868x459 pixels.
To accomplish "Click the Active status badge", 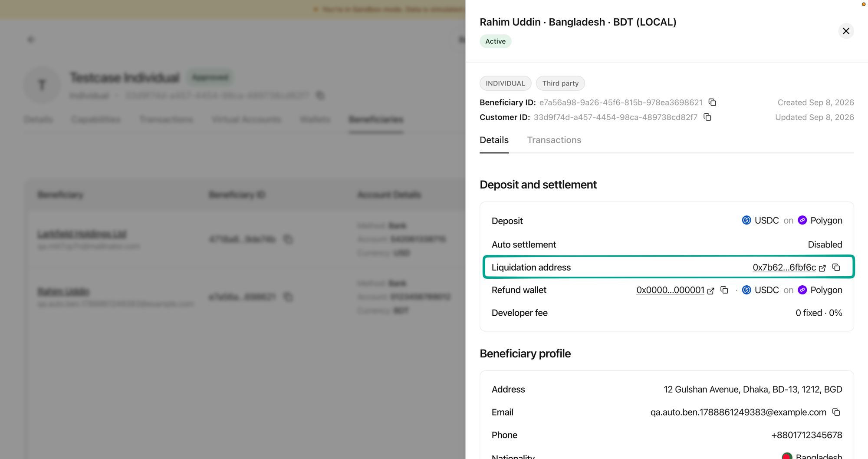I will 495,41.
